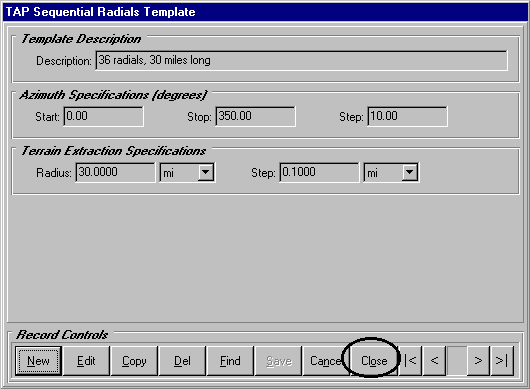
Task: Click the Description text field
Action: tap(302, 60)
